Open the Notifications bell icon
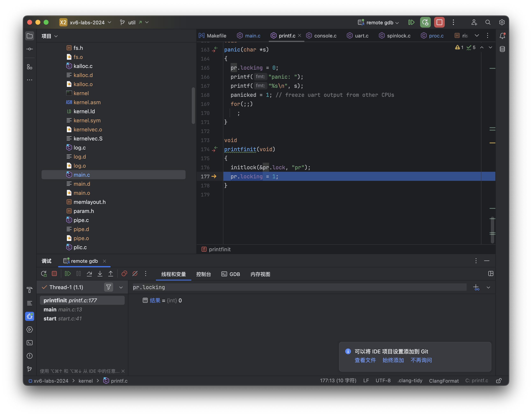This screenshot has height=416, width=532. (x=502, y=36)
